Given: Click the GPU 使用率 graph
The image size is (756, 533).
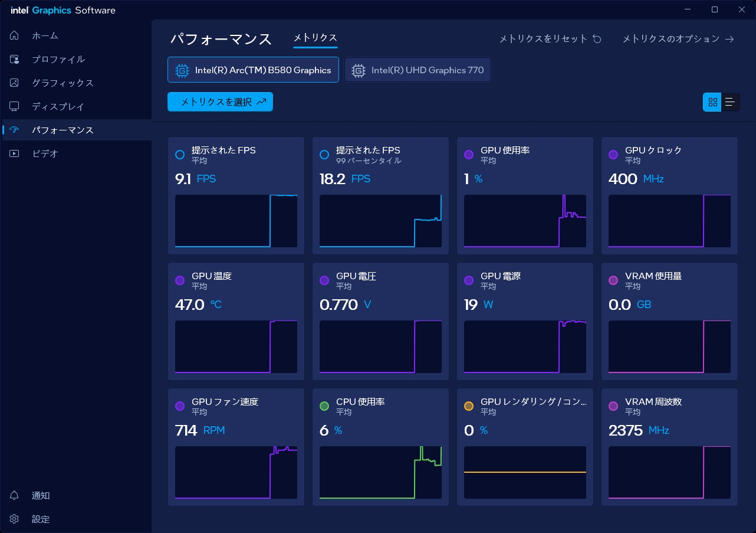Looking at the screenshot, I should [525, 221].
